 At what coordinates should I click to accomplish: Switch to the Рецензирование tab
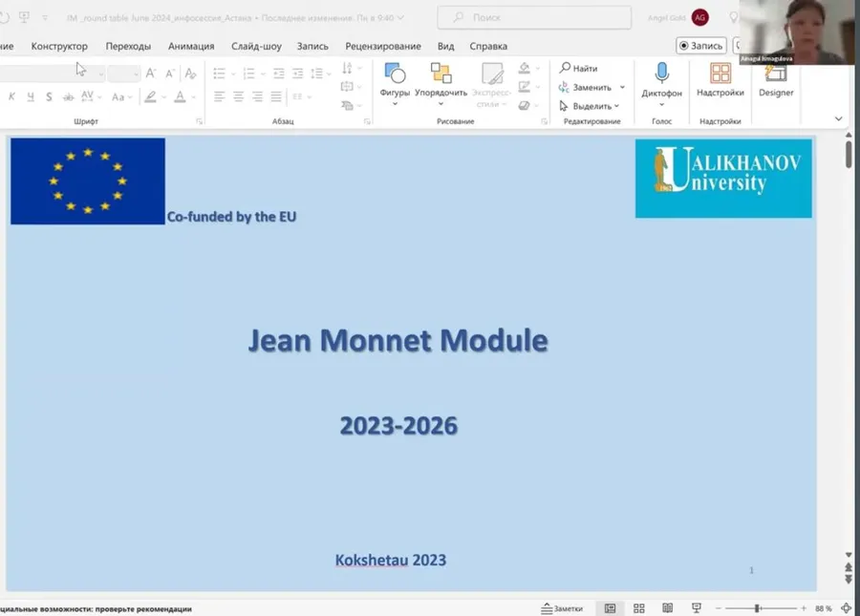click(383, 46)
